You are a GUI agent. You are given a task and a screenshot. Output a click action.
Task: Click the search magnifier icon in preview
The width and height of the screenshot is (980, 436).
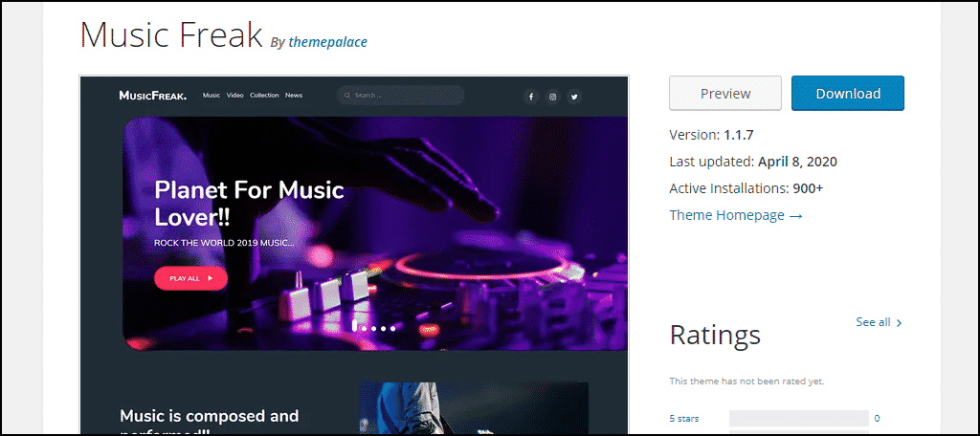tap(347, 96)
